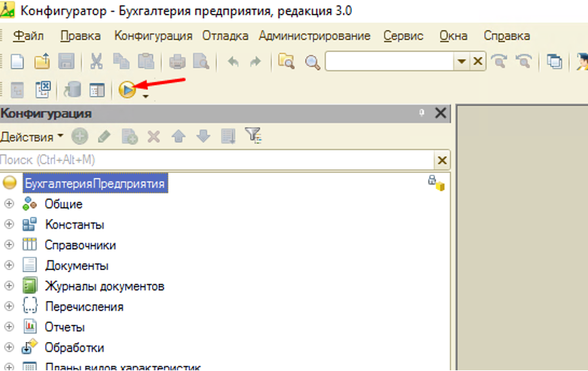Click the filter by subsystems funnel icon

pyautogui.click(x=253, y=135)
